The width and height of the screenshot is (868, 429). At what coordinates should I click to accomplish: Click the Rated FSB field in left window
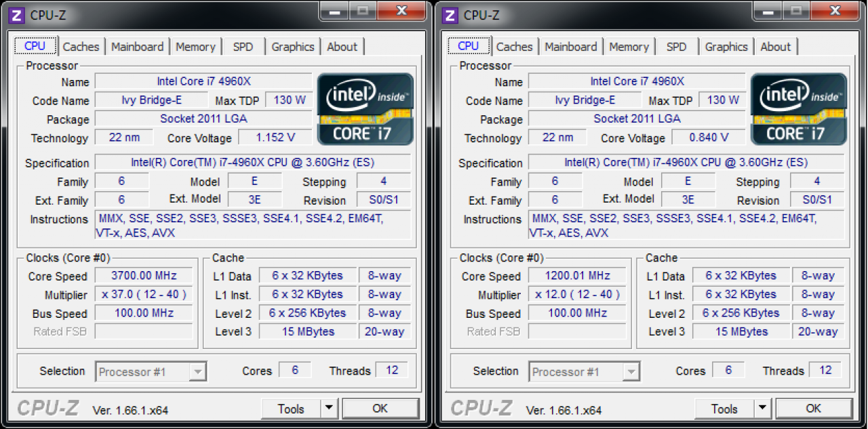click(144, 331)
